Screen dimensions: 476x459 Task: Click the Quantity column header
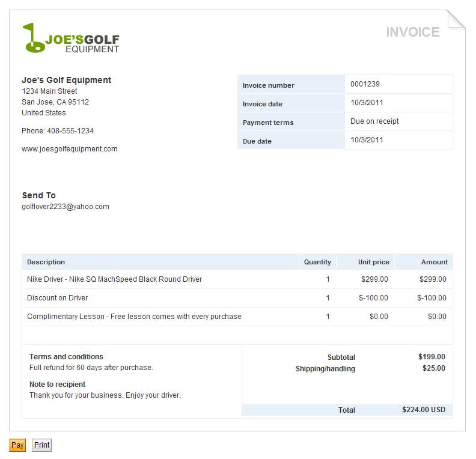click(317, 262)
